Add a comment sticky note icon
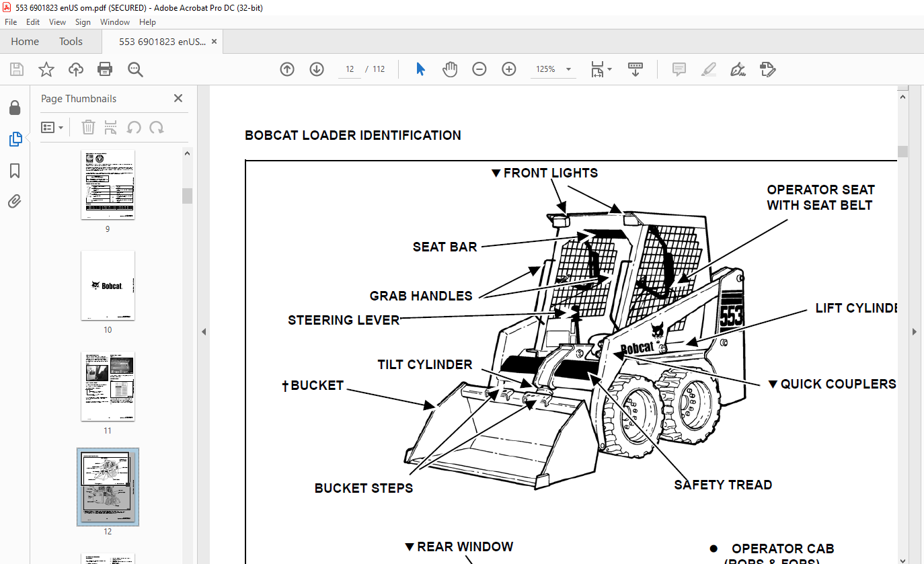This screenshot has height=564, width=924. 679,69
